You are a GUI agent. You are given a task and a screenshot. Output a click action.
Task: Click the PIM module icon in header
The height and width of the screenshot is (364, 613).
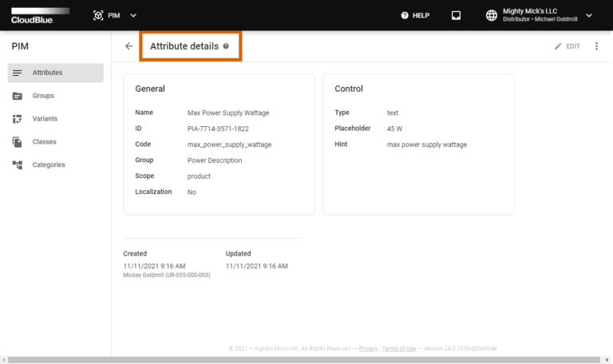click(97, 15)
